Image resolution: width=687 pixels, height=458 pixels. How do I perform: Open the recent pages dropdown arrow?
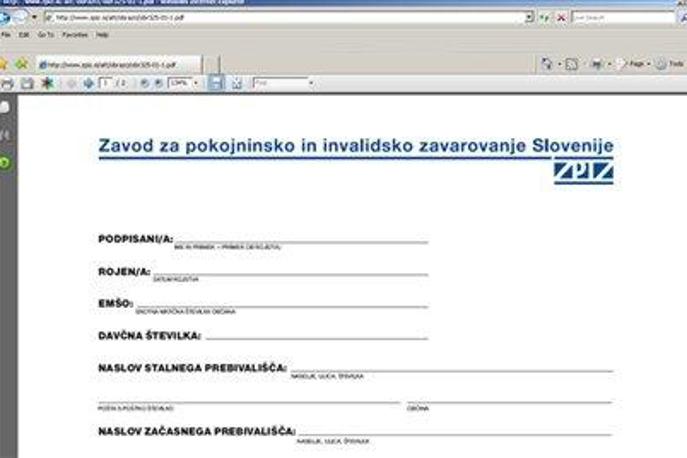(x=34, y=18)
